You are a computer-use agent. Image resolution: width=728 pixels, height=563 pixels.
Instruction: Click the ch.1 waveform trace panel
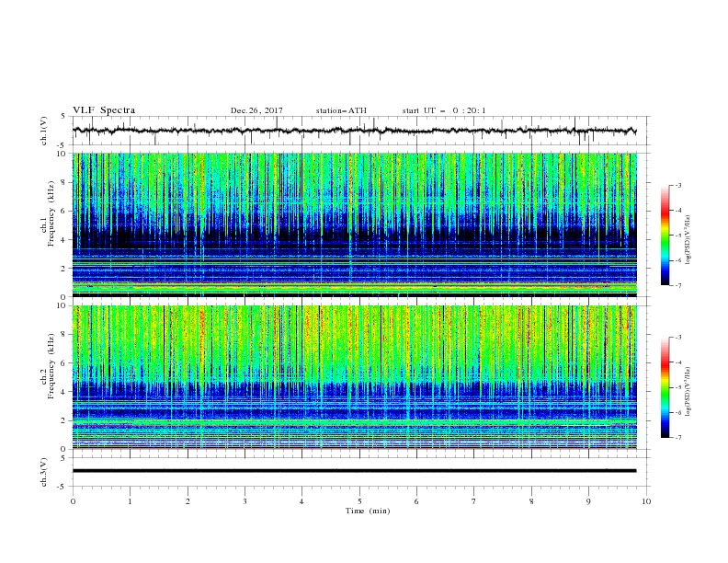[x=361, y=131]
